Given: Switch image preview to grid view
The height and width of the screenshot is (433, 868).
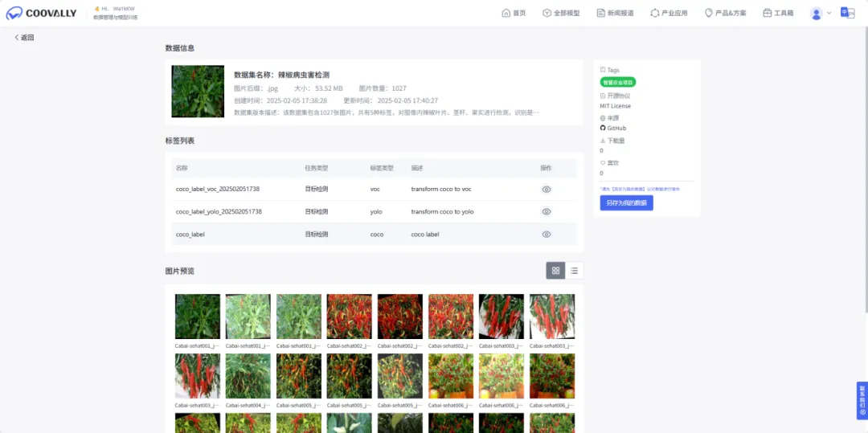Looking at the screenshot, I should 556,271.
